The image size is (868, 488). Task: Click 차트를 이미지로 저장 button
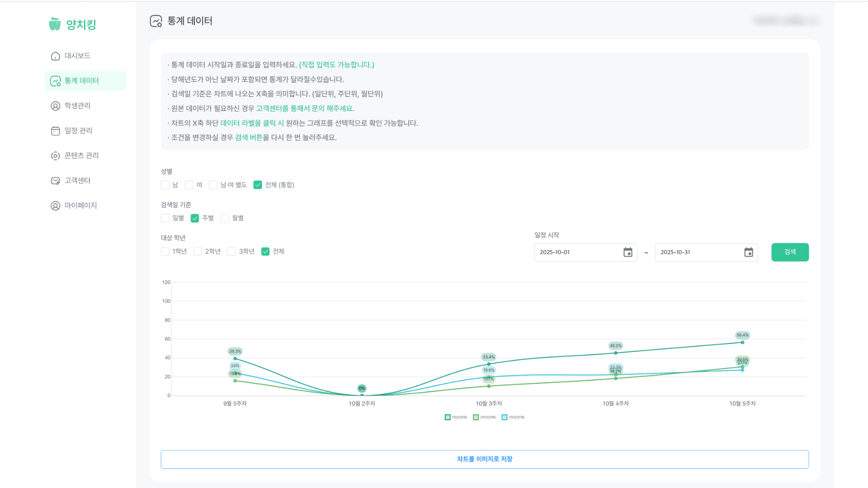pyautogui.click(x=484, y=459)
